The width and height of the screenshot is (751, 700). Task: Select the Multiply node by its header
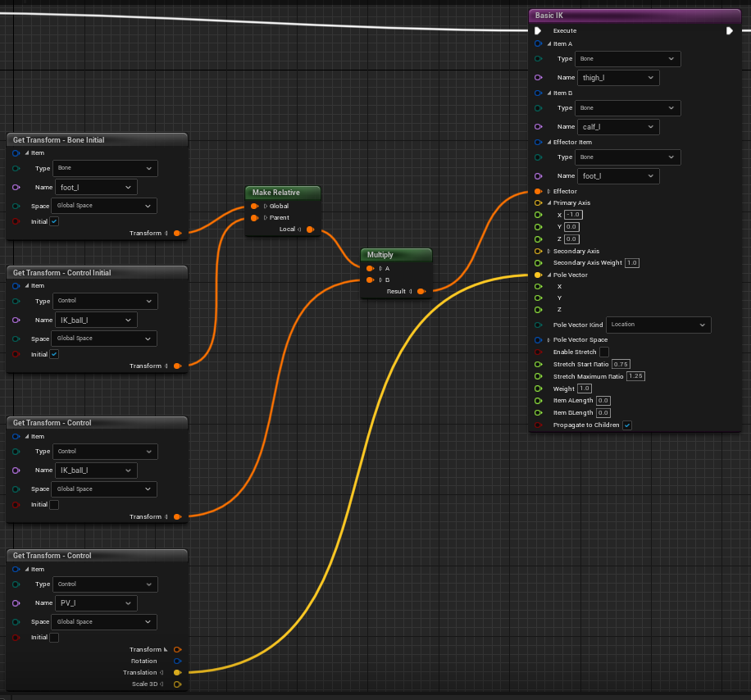click(x=396, y=255)
